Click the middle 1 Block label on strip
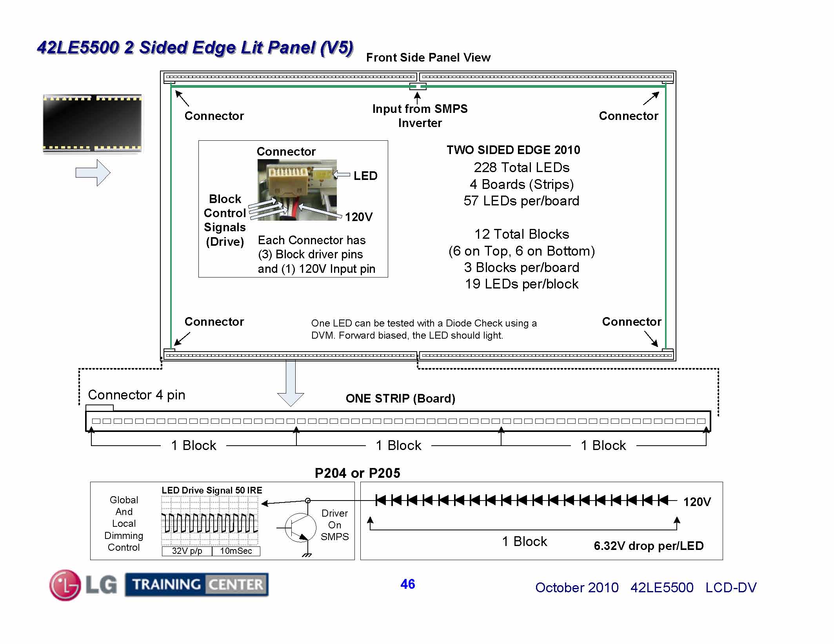This screenshot has height=644, width=834. click(x=398, y=445)
